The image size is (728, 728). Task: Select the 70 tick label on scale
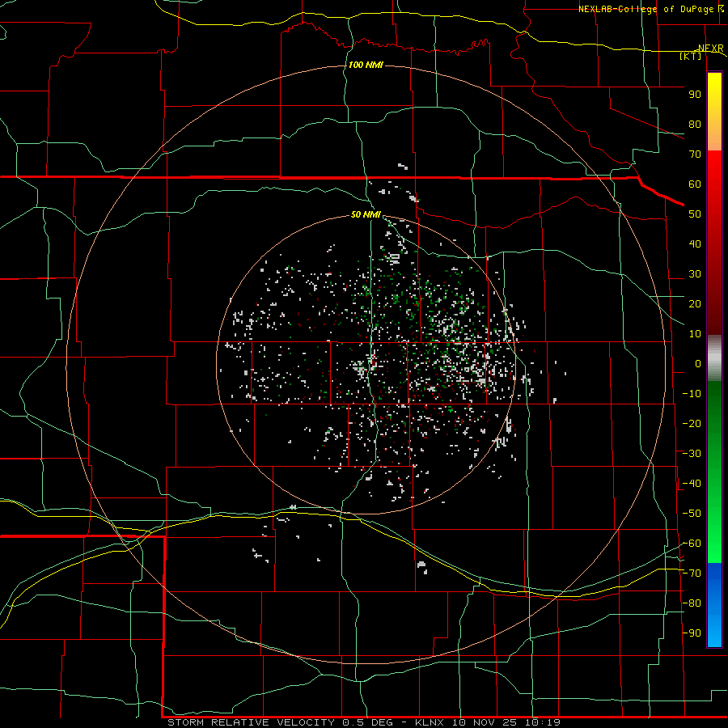695,154
